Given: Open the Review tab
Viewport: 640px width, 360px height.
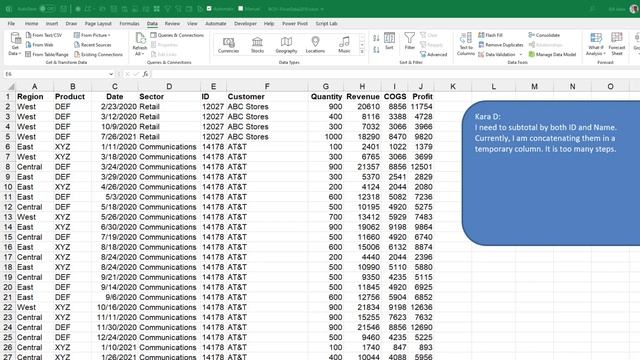Looking at the screenshot, I should tap(172, 24).
